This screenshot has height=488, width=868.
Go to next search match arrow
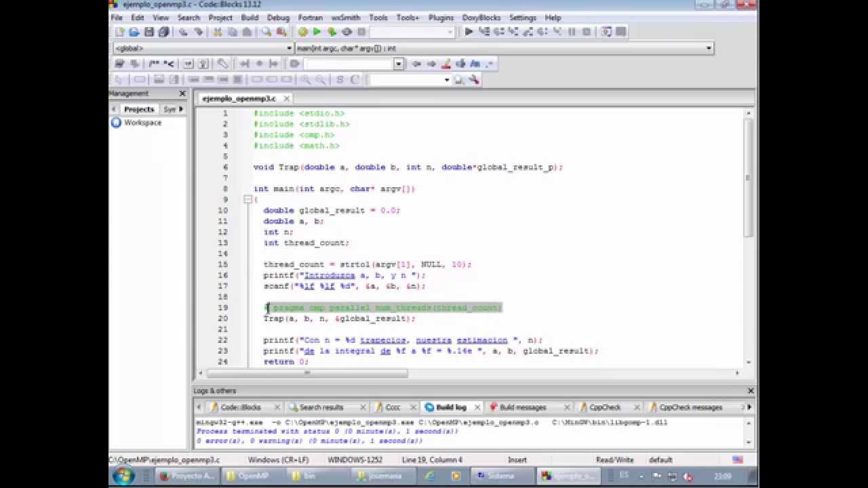pos(431,64)
